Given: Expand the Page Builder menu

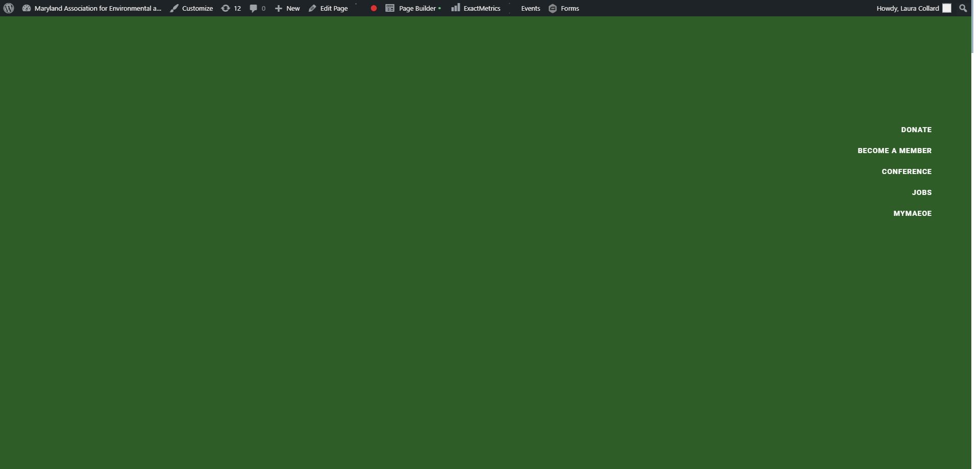Looking at the screenshot, I should [x=413, y=8].
